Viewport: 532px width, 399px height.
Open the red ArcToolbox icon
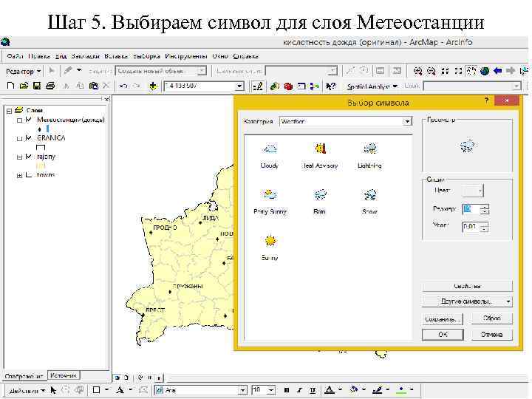coord(288,86)
